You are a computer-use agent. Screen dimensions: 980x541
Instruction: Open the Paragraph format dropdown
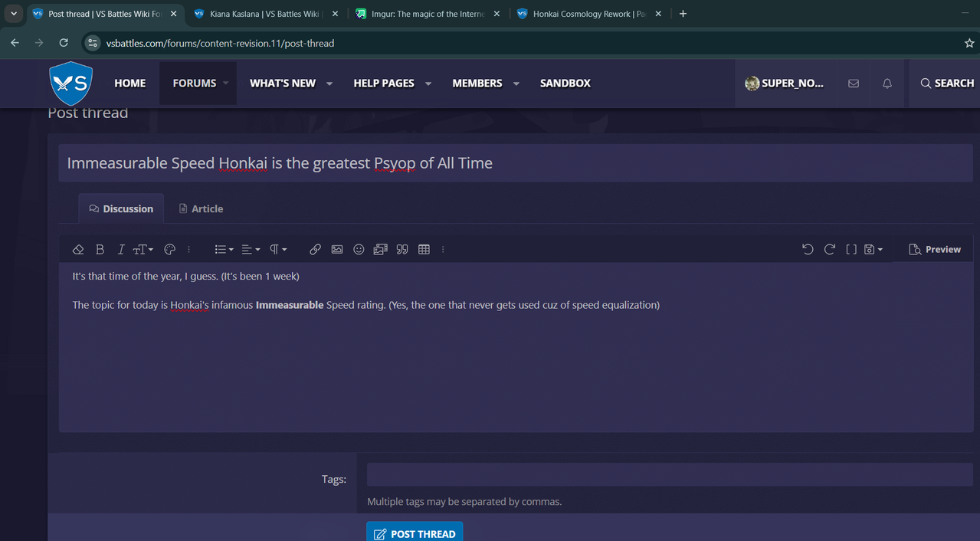(x=278, y=250)
